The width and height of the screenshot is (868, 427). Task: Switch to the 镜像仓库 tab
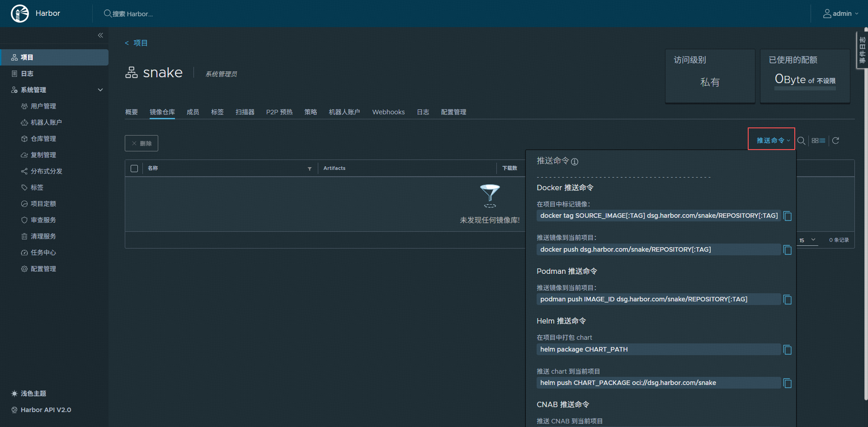point(162,112)
